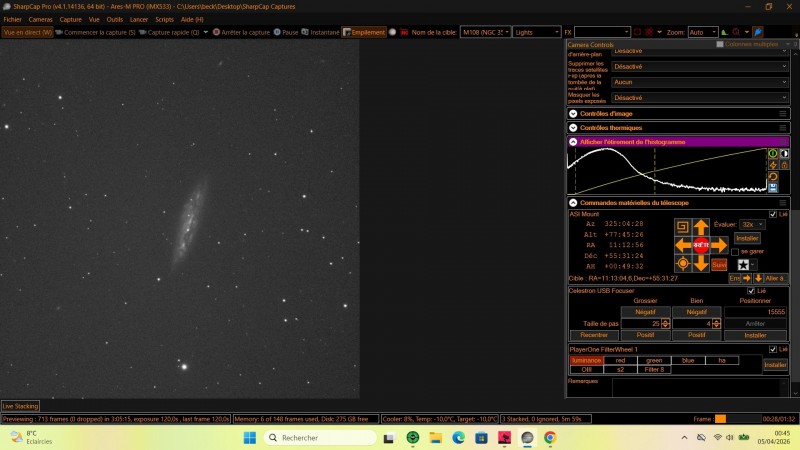Viewport: 800px width, 450px height.
Task: Select the green filter on the filter wheel
Action: 654,360
